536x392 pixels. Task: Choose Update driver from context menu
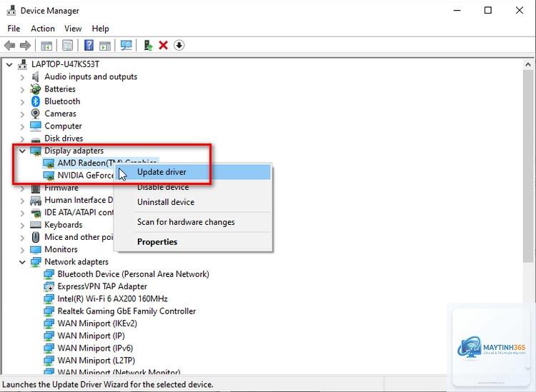pos(193,172)
